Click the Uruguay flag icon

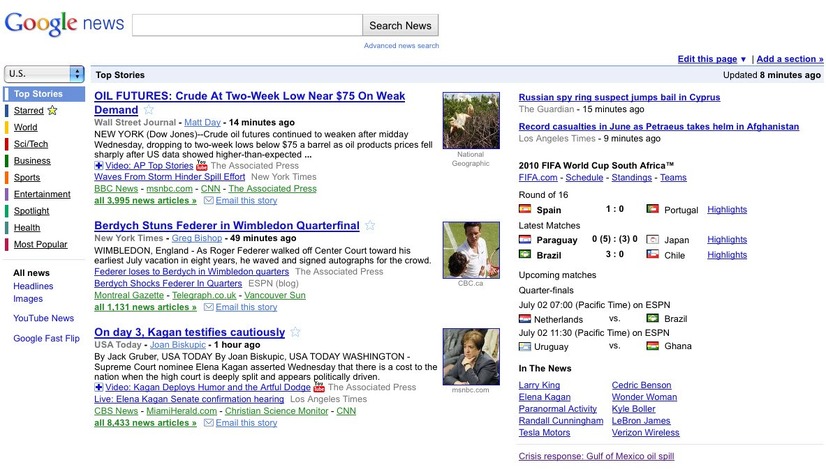(x=525, y=347)
